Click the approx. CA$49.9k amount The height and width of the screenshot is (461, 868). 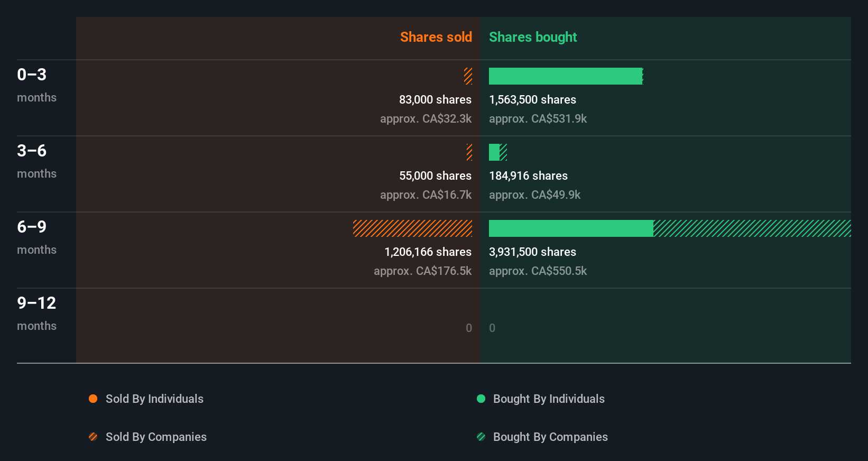click(x=534, y=195)
